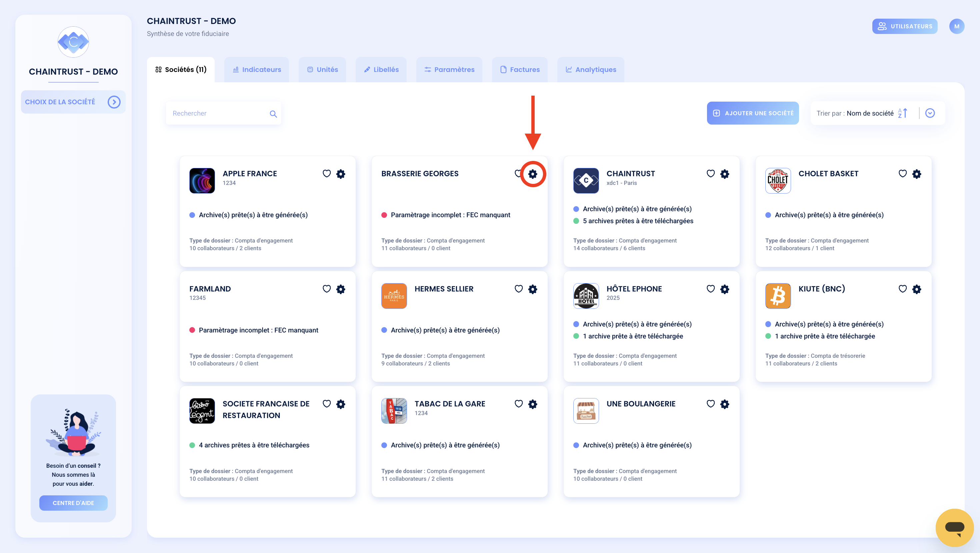Switch to the Indicateurs tab

click(257, 70)
